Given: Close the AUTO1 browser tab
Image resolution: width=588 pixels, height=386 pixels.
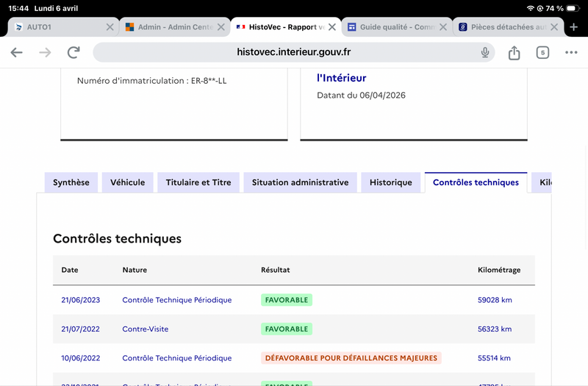Looking at the screenshot, I should point(110,27).
